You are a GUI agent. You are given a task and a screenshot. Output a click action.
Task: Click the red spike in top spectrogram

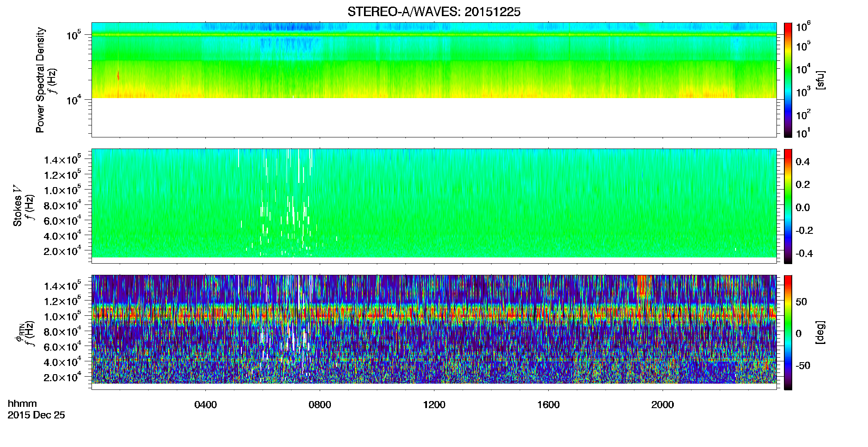click(x=118, y=76)
